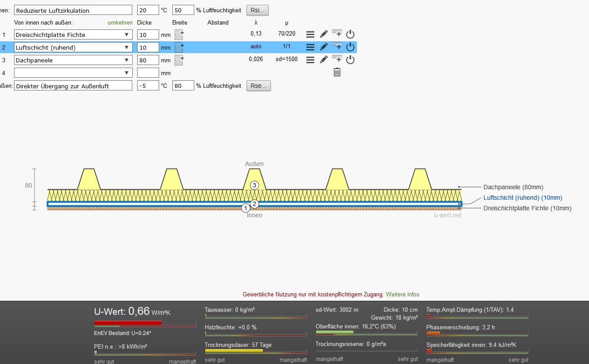The image size is (589, 364).
Task: Click the width pattern icon for Dreischichtplatte Fichte
Action: (x=179, y=34)
